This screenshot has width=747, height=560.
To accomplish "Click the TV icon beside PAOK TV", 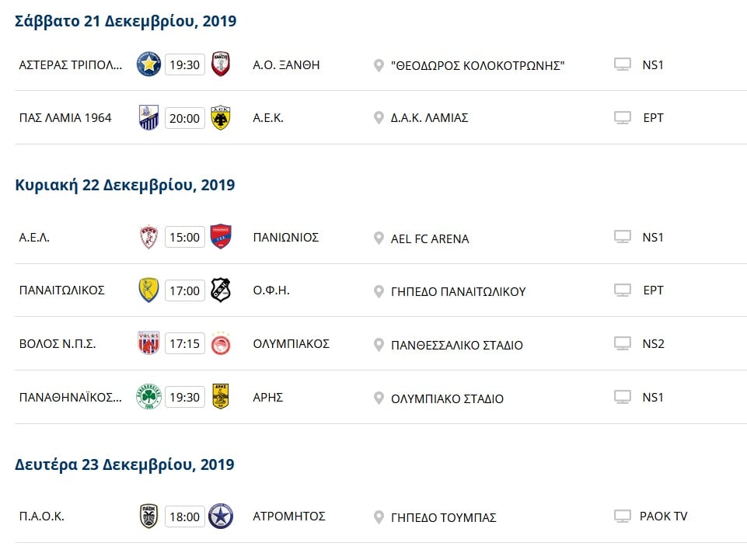I will tap(622, 517).
